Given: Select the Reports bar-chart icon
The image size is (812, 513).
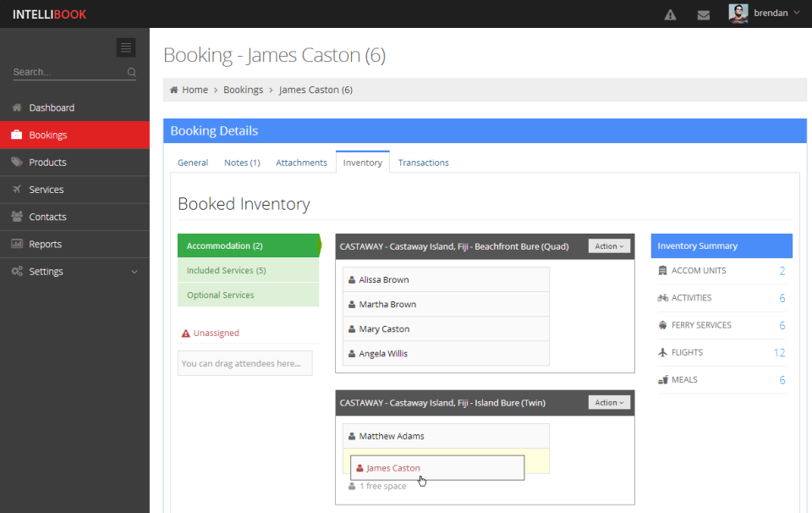Looking at the screenshot, I should [x=17, y=244].
